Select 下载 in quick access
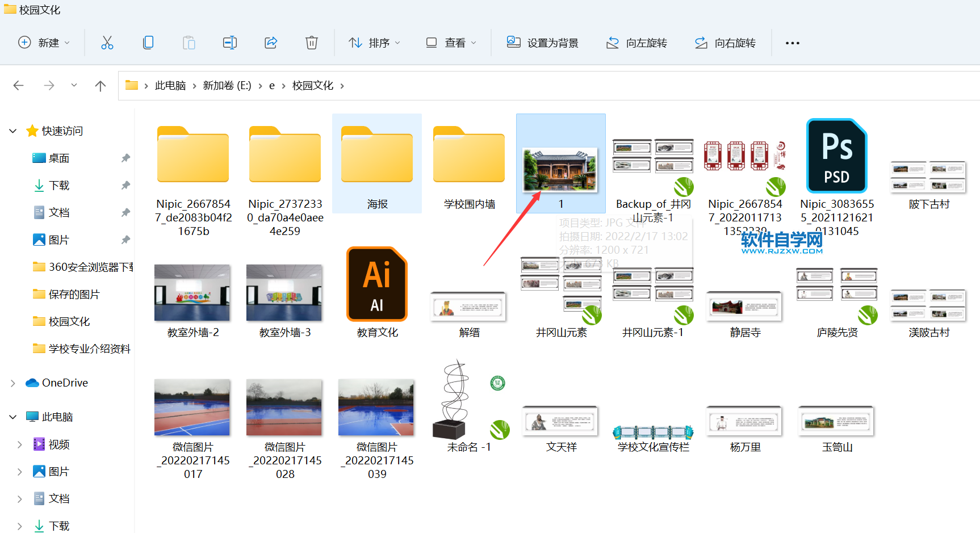980x533 pixels. [x=59, y=186]
